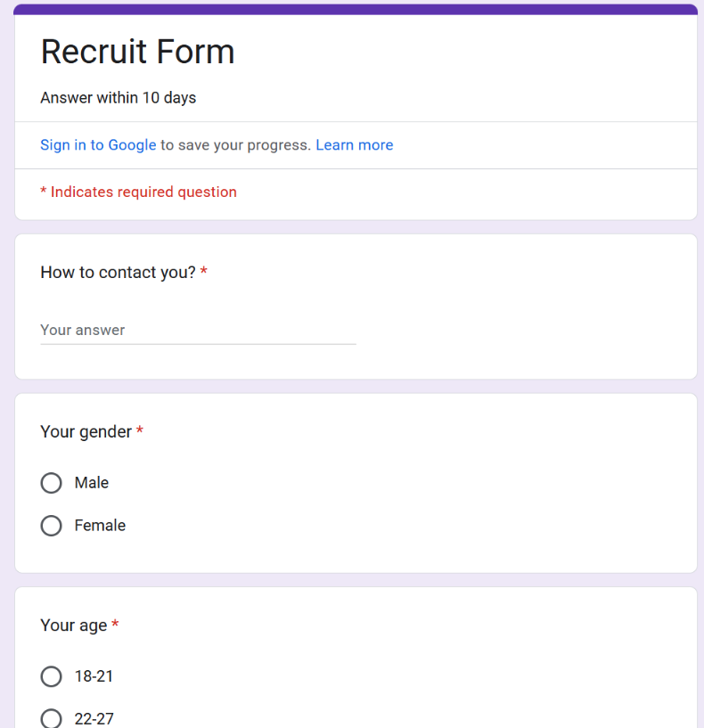Click the 18-21 option label text
The height and width of the screenshot is (728, 704).
pyautogui.click(x=94, y=676)
